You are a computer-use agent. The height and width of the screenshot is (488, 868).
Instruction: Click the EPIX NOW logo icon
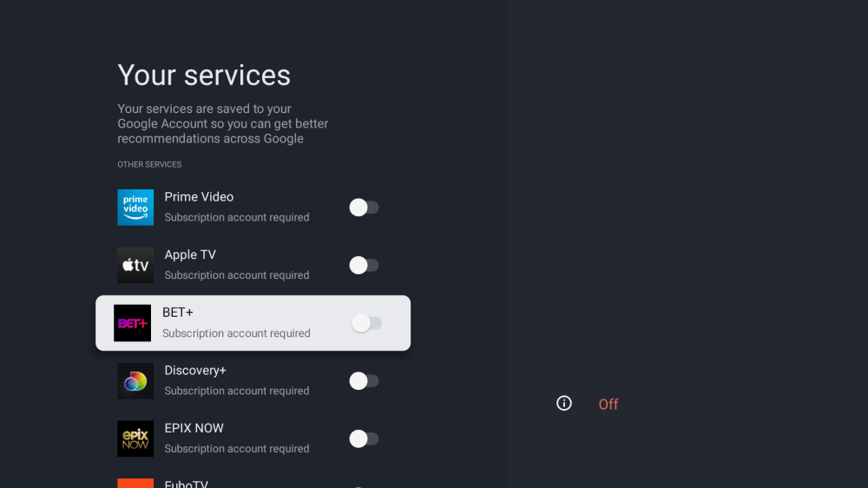[x=135, y=439]
